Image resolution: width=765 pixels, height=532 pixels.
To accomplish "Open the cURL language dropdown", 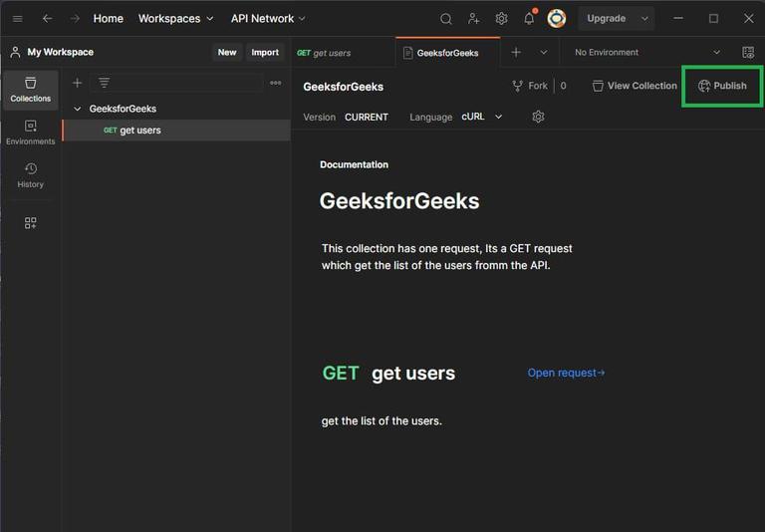I will (x=482, y=117).
